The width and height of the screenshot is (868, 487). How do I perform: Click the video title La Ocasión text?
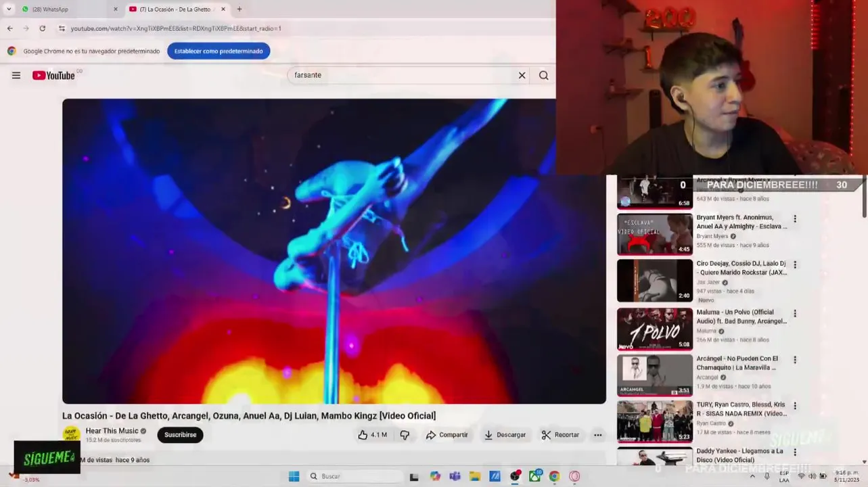click(249, 416)
